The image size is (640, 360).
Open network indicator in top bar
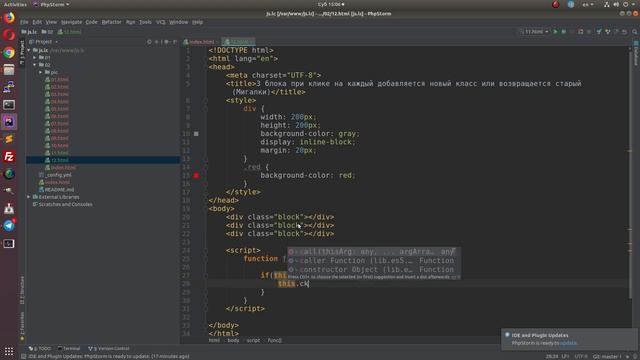(607, 4)
